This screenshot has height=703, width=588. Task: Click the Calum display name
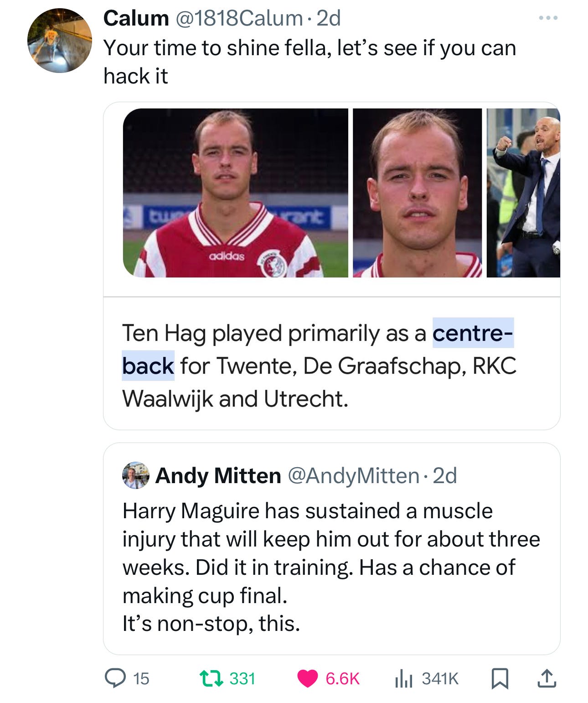pyautogui.click(x=136, y=19)
